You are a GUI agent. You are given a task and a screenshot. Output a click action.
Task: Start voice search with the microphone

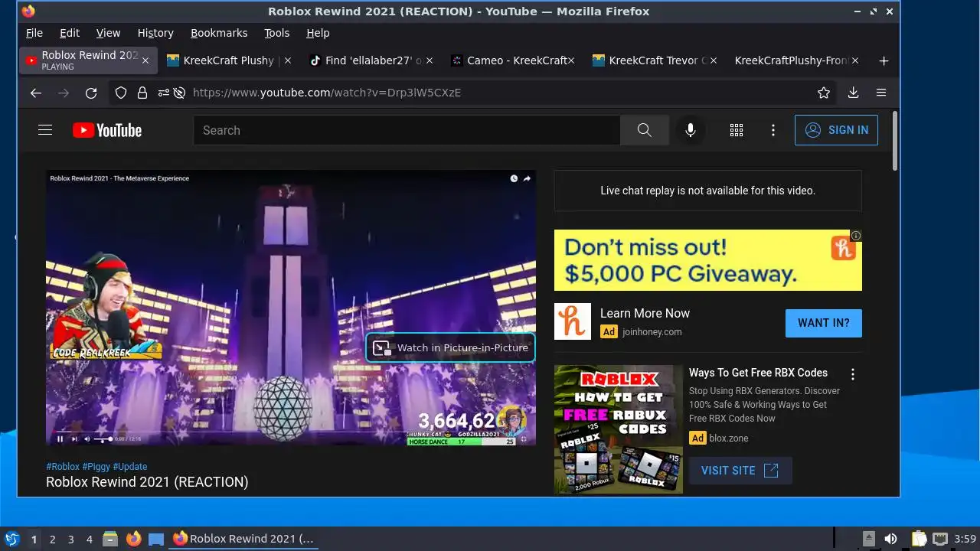691,130
